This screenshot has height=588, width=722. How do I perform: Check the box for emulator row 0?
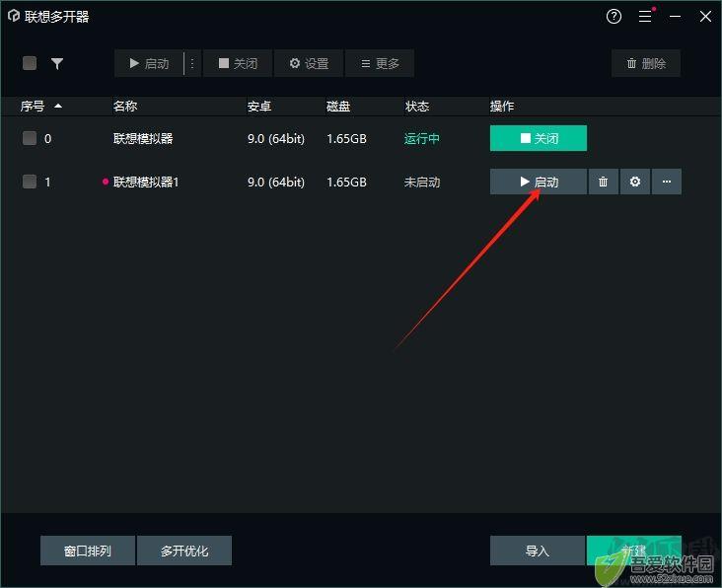(30, 138)
